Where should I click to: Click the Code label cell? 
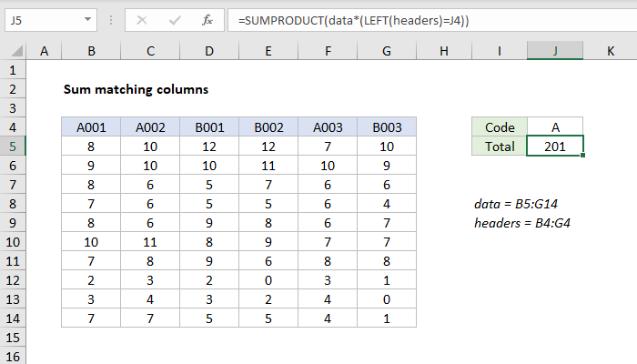tap(499, 127)
